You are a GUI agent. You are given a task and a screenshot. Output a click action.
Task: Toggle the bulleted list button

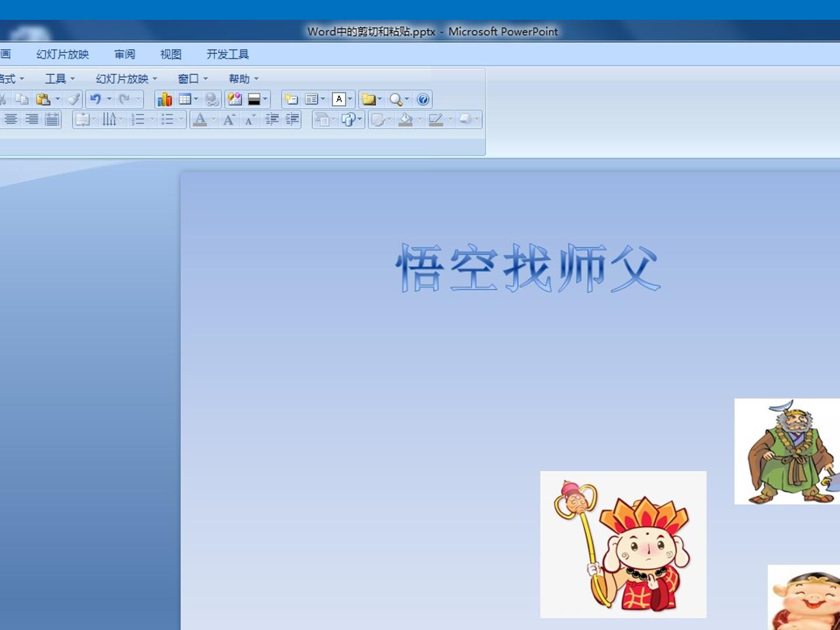pyautogui.click(x=167, y=120)
